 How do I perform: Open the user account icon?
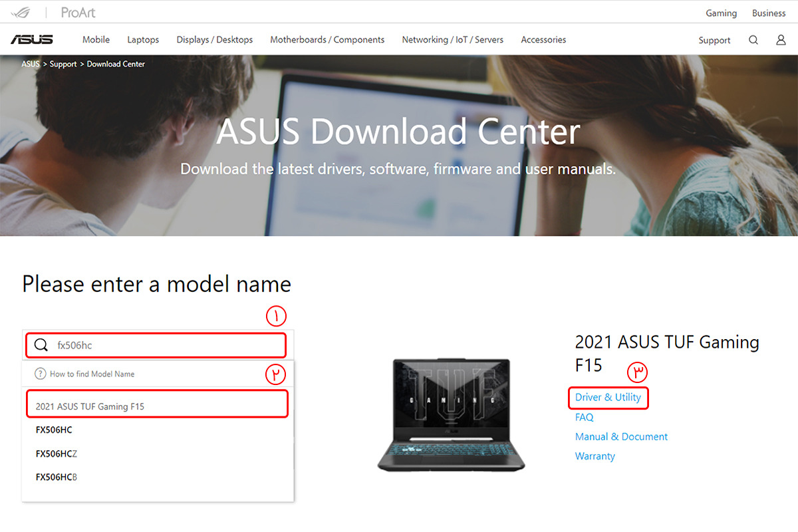781,40
